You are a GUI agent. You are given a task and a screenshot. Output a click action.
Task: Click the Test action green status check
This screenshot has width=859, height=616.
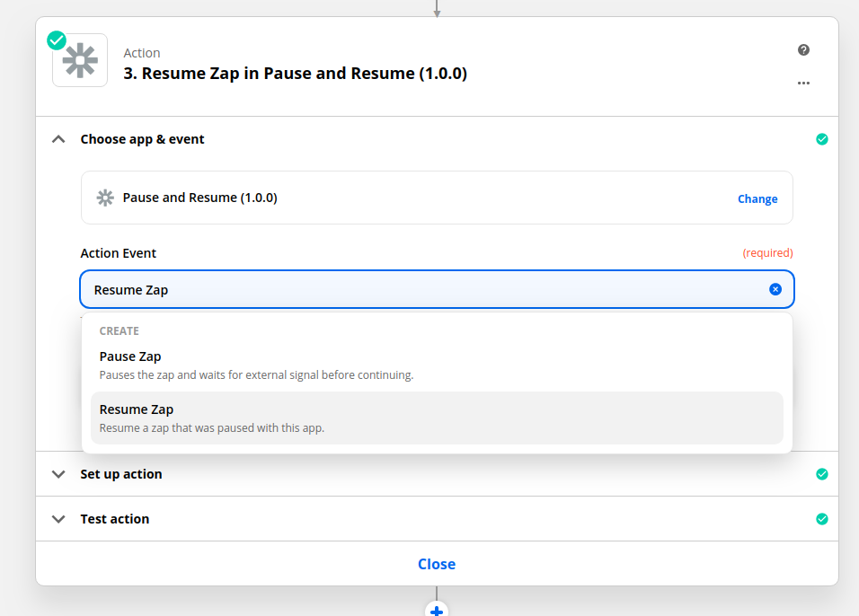pyautogui.click(x=821, y=519)
